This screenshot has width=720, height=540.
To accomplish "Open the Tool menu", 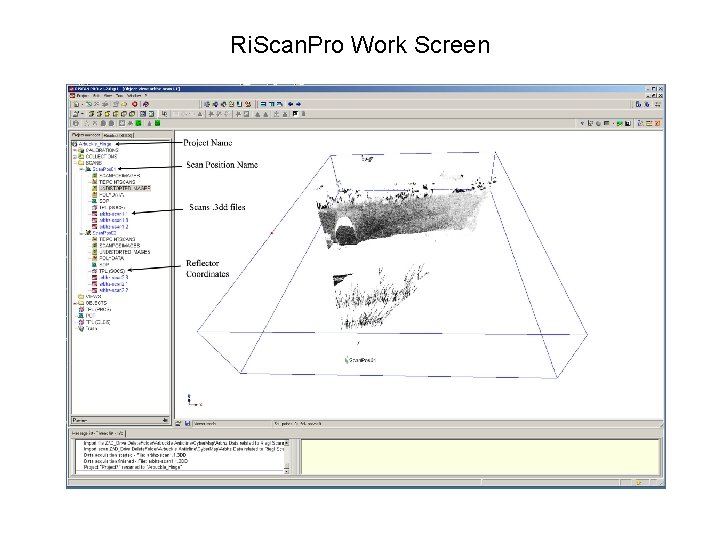I will click(x=119, y=96).
